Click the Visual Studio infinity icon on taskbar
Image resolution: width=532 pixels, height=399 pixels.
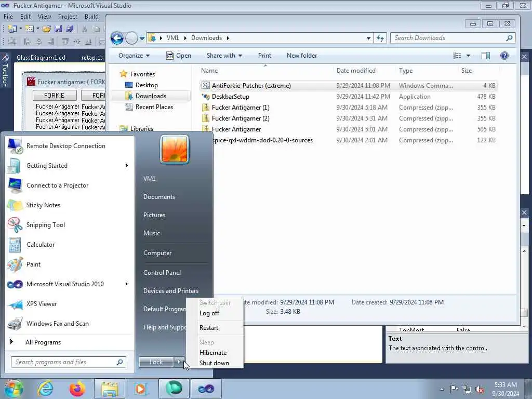(x=206, y=389)
